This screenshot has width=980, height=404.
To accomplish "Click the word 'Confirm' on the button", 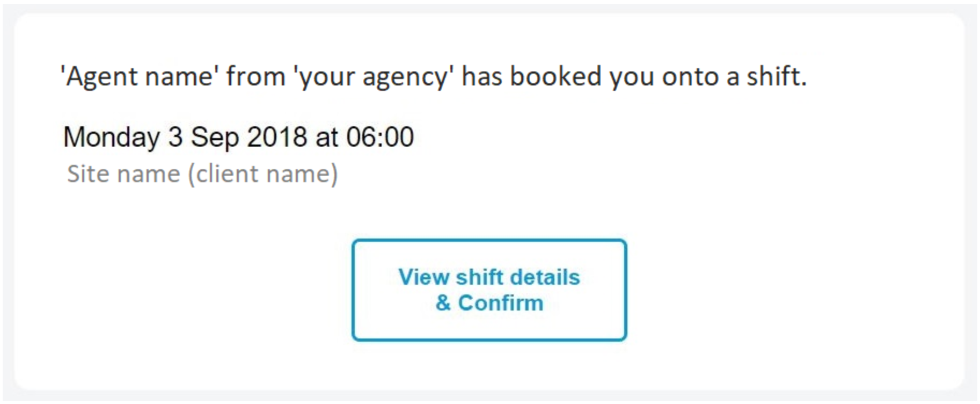I will (x=500, y=303).
